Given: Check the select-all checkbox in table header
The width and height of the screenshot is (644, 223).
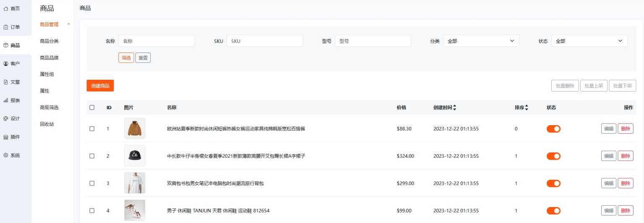Looking at the screenshot, I should (92, 108).
